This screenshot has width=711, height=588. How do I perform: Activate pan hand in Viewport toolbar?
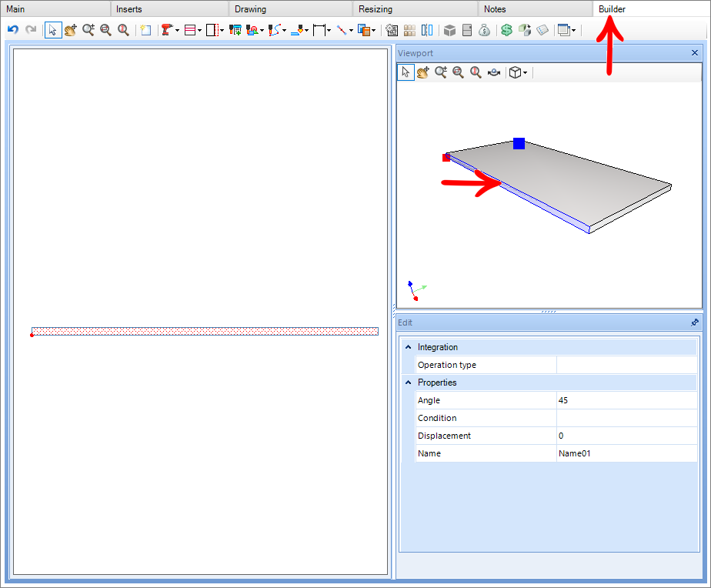pos(423,72)
